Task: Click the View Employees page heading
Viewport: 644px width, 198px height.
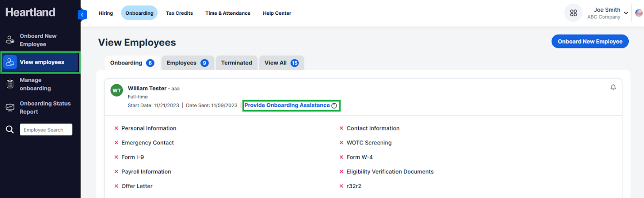Action: click(137, 43)
